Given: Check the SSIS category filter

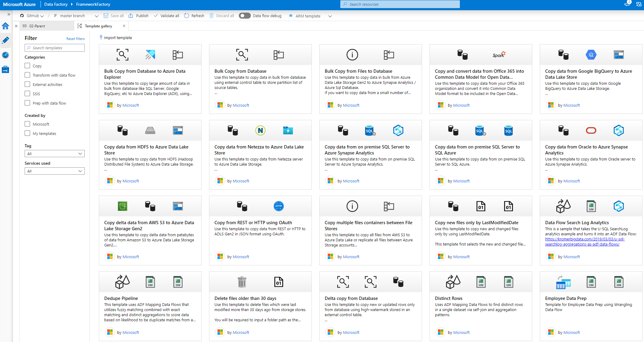Looking at the screenshot, I should click(x=27, y=93).
